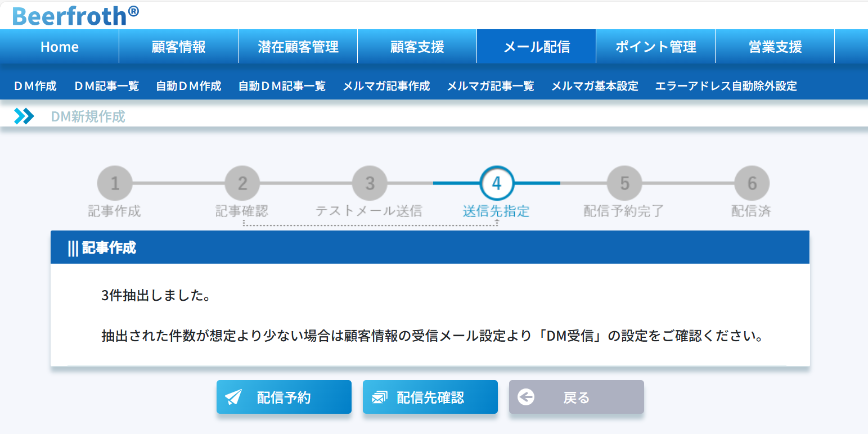Click the envelope icon on 配信先確認
Screen dimensions: 868x434
click(380, 397)
